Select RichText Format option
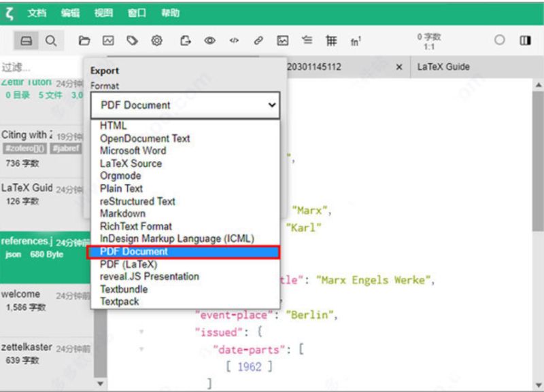544x392 pixels. pos(185,226)
